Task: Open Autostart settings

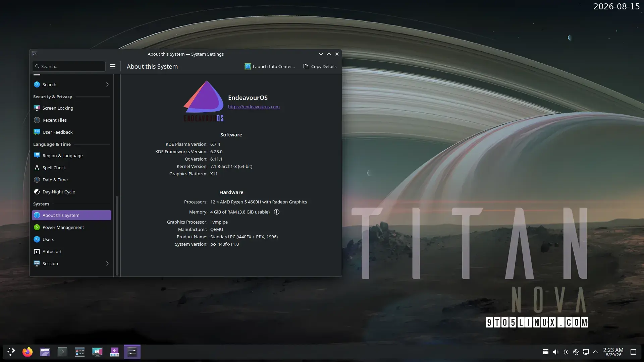Action: (x=71, y=251)
